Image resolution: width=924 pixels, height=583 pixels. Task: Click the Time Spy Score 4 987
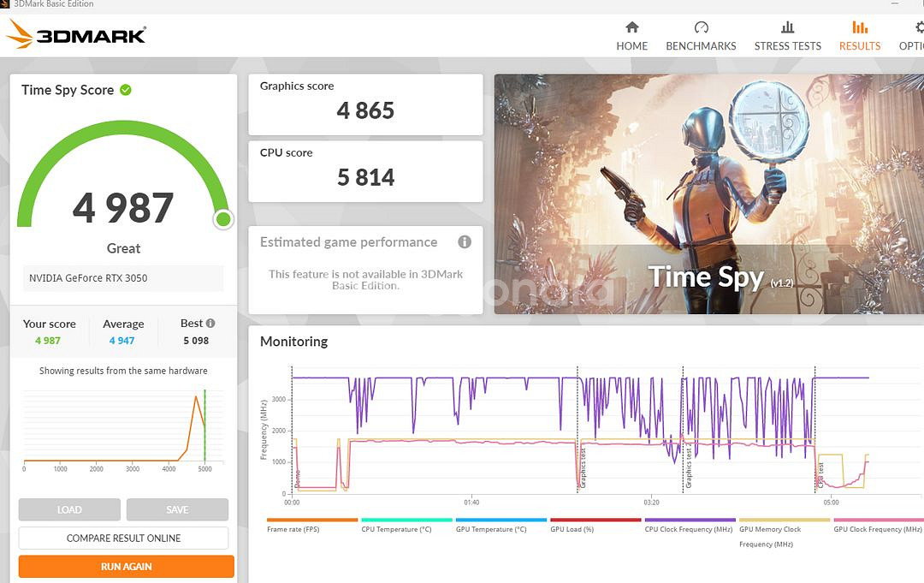click(123, 208)
